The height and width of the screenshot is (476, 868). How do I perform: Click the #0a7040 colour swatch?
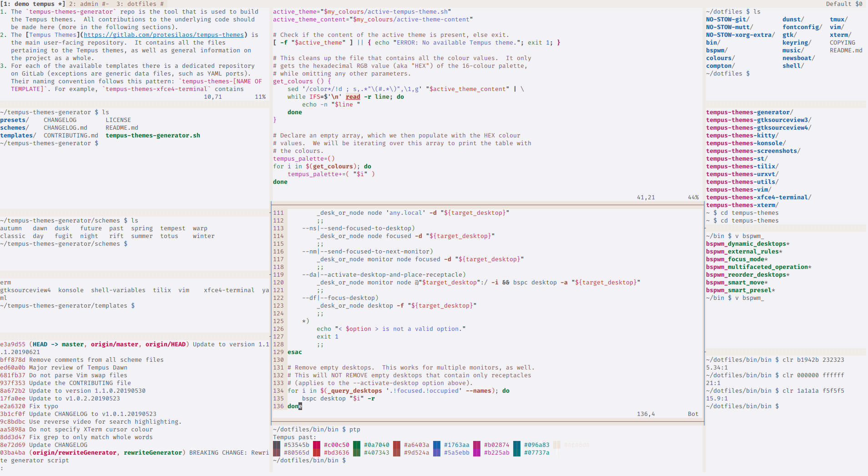click(357, 445)
